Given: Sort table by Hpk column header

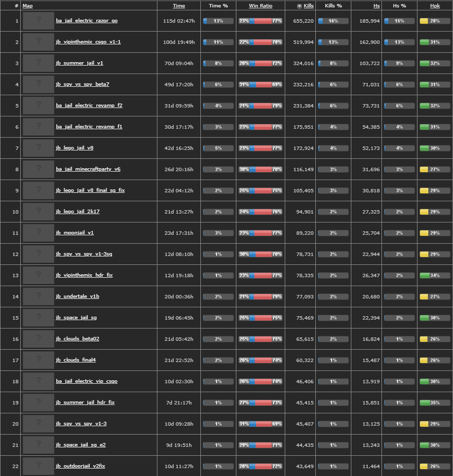Looking at the screenshot, I should (435, 6).
